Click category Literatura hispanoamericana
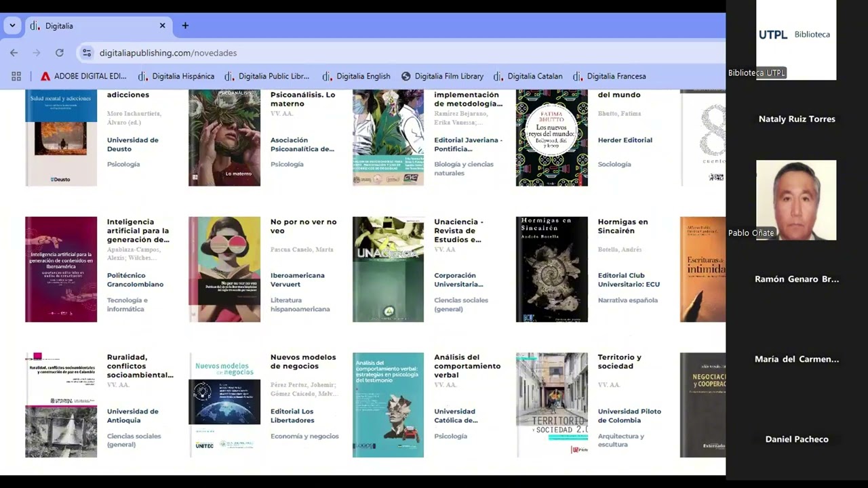868x488 pixels. click(x=300, y=304)
